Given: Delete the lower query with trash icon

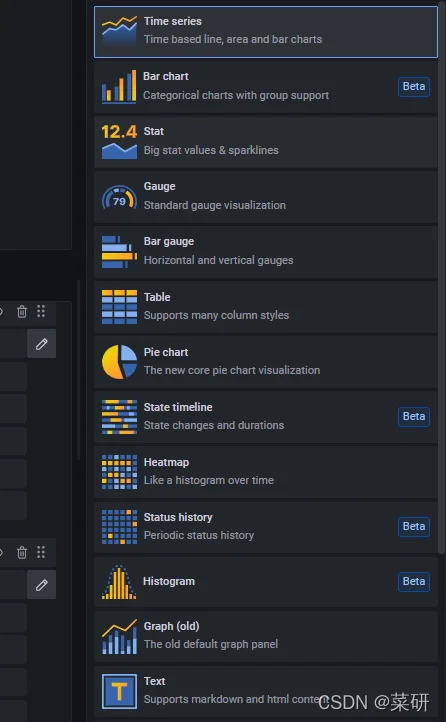Looking at the screenshot, I should pos(22,552).
